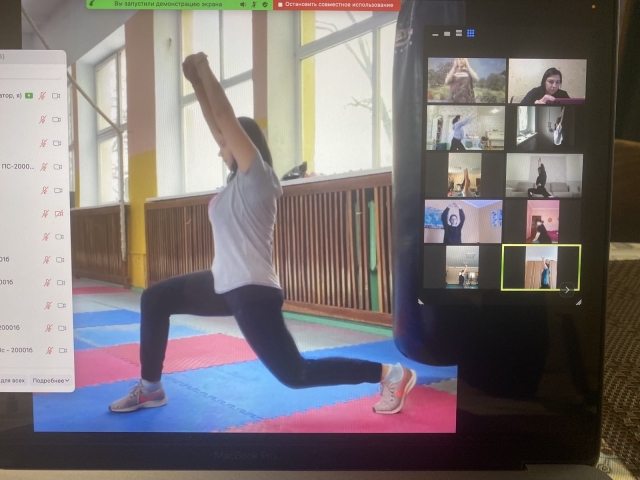640x480 pixels.
Task: Minimize the video thumbnail panel
Action: (x=435, y=35)
